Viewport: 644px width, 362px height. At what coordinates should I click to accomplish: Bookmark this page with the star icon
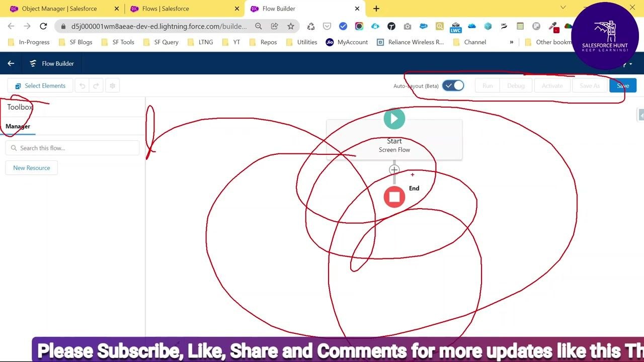[x=291, y=26]
